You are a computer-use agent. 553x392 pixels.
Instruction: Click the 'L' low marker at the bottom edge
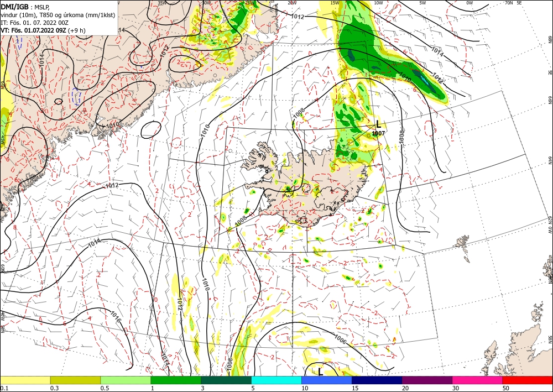tap(320, 372)
